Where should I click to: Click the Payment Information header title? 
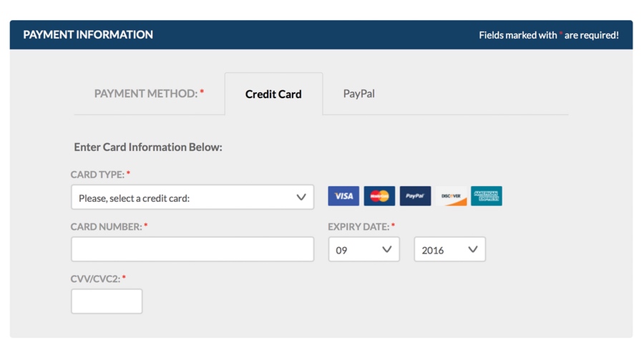coord(88,34)
